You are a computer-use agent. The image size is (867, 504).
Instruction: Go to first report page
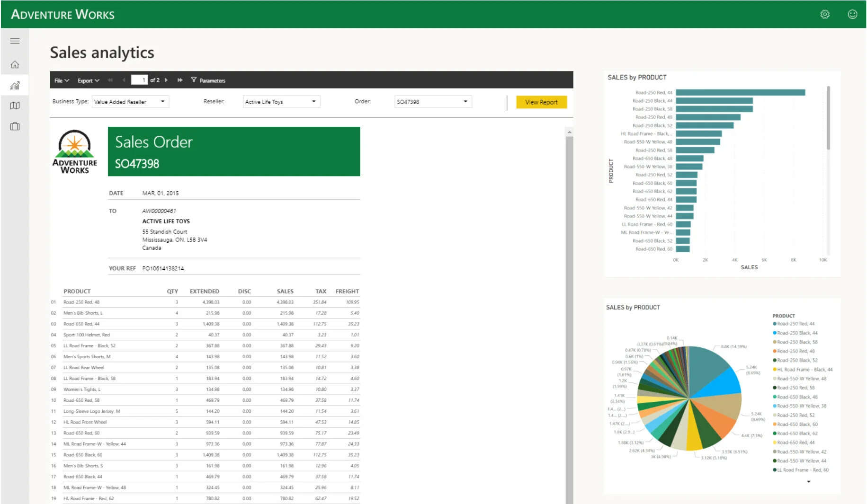click(x=110, y=80)
